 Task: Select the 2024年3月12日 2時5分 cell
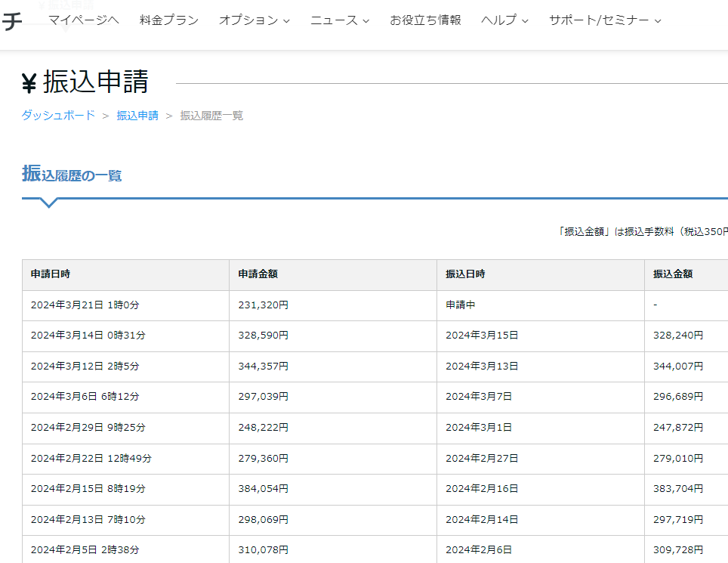126,367
